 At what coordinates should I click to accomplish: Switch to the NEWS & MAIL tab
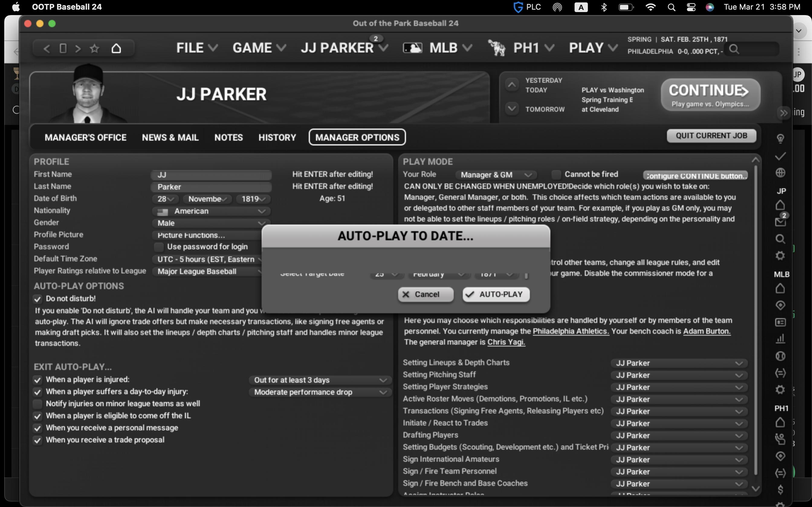coord(170,137)
